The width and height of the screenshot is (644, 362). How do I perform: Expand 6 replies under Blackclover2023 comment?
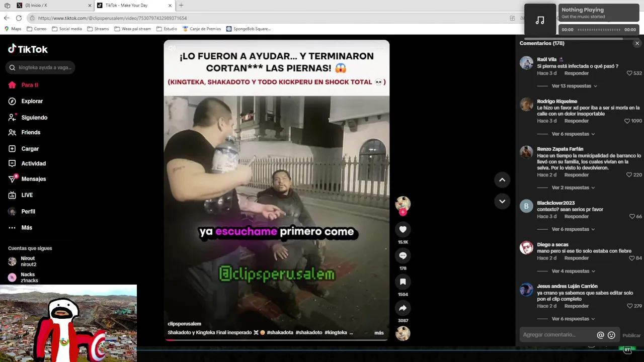pyautogui.click(x=573, y=229)
